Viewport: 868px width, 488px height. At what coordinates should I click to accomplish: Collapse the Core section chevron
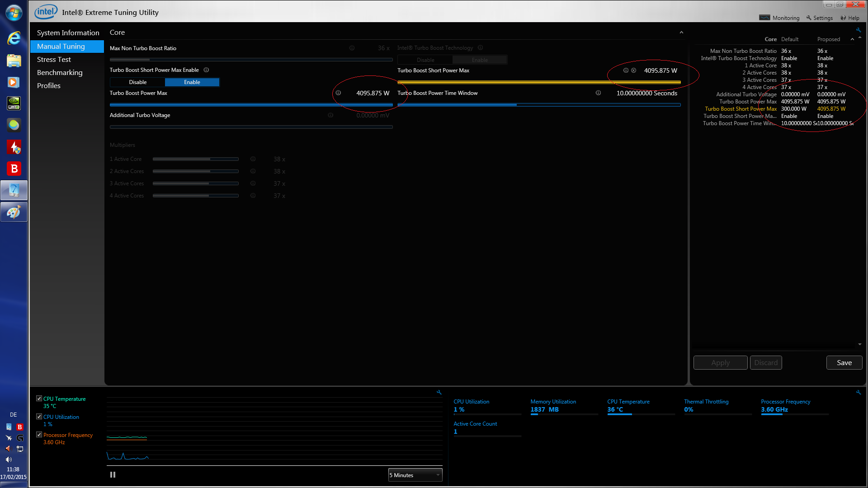[x=681, y=33]
